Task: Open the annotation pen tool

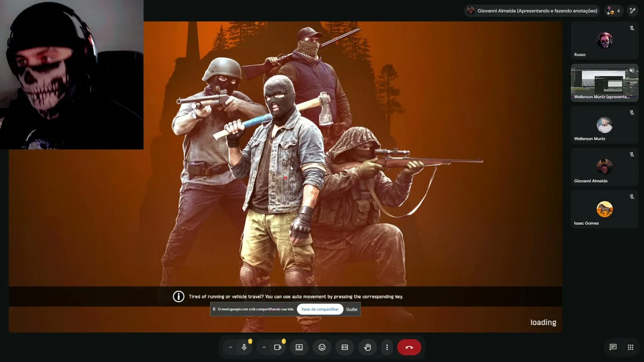Action: click(632, 11)
